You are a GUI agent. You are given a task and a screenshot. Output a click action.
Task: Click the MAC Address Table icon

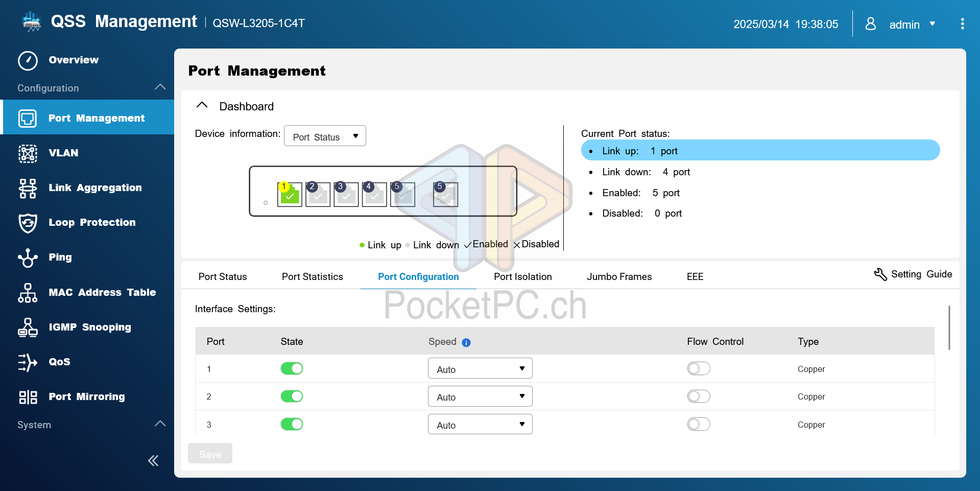[28, 293]
